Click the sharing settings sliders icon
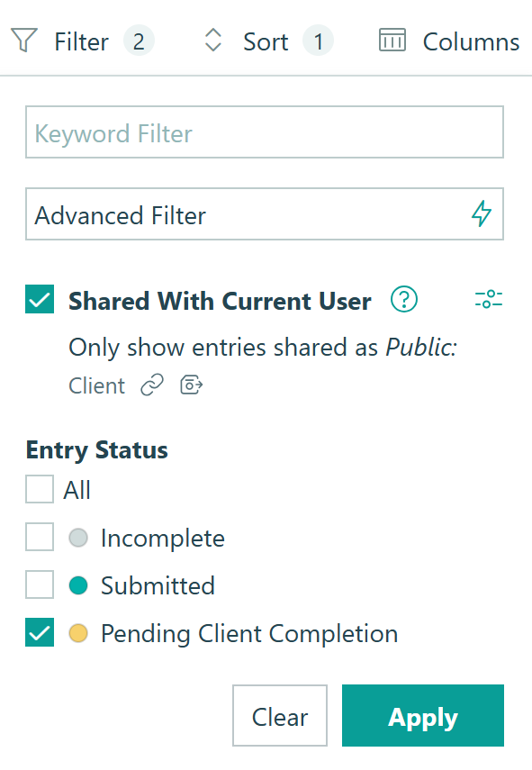This screenshot has height=770, width=532. (x=489, y=300)
